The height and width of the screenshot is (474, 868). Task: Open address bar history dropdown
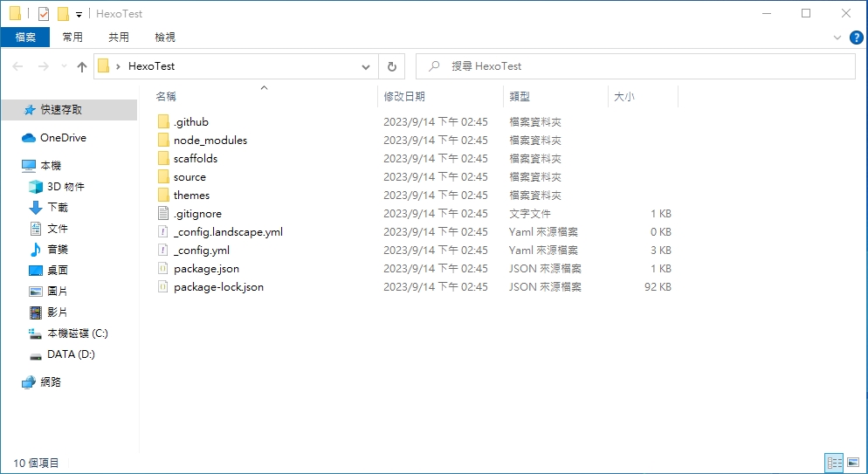pos(365,66)
